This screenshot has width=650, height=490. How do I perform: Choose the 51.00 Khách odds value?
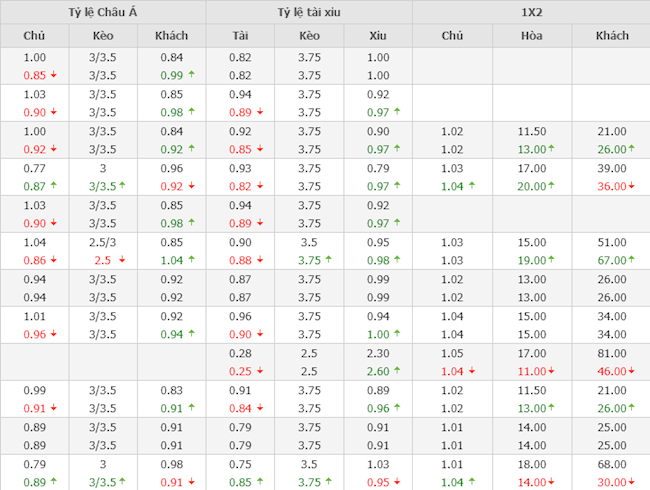pos(612,242)
